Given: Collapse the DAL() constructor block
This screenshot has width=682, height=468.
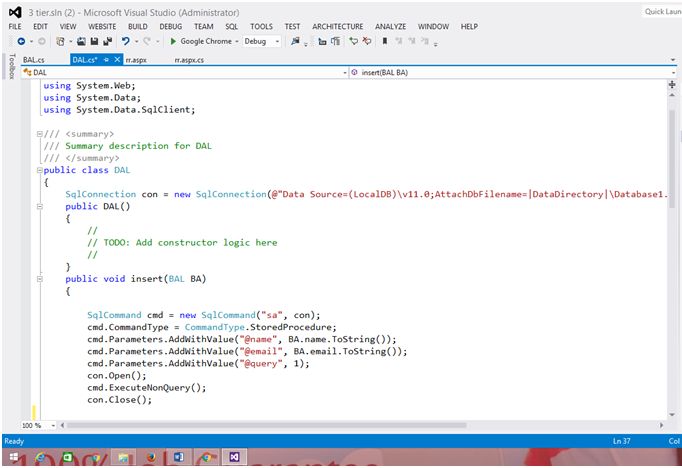Looking at the screenshot, I should pyautogui.click(x=40, y=207).
